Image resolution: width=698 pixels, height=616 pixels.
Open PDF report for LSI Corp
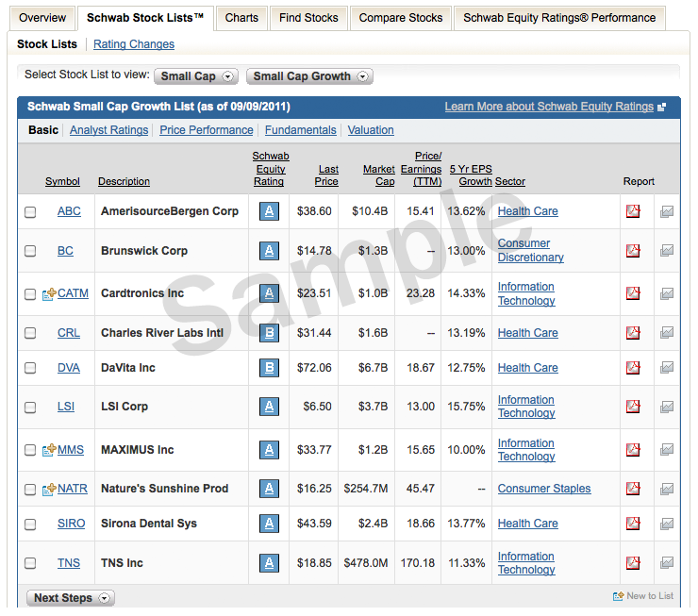click(x=633, y=407)
